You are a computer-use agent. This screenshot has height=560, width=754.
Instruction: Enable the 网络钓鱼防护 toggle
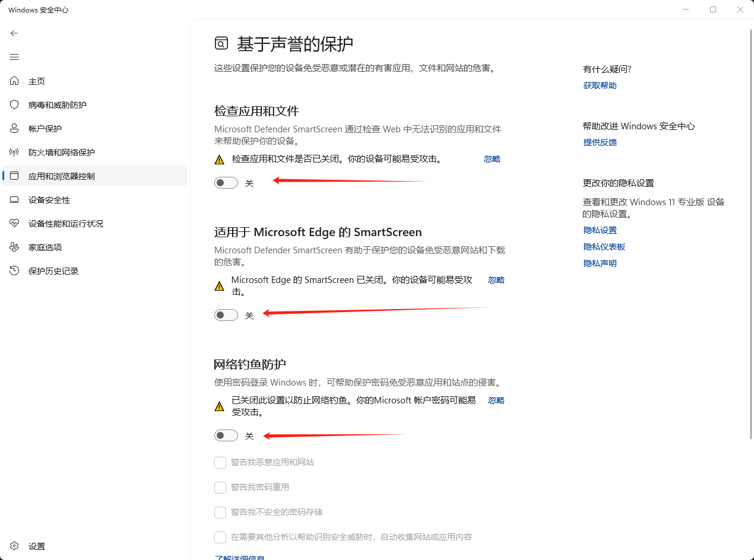click(x=226, y=435)
